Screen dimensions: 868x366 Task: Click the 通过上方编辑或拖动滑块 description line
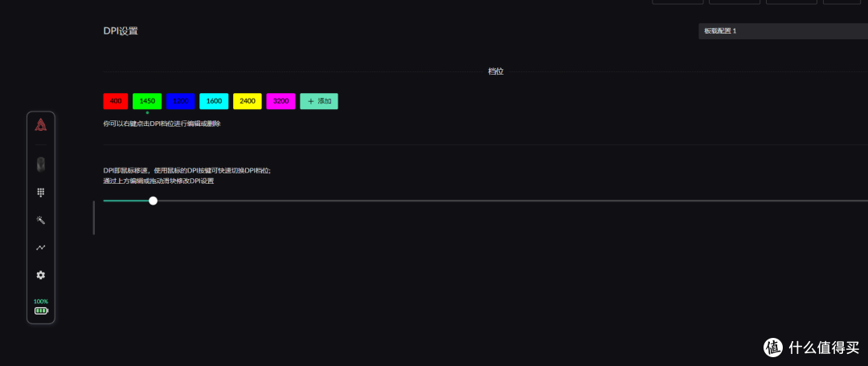pyautogui.click(x=158, y=181)
